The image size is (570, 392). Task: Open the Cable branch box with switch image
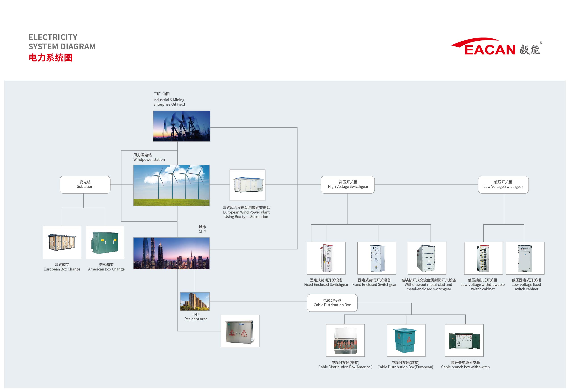click(x=464, y=340)
